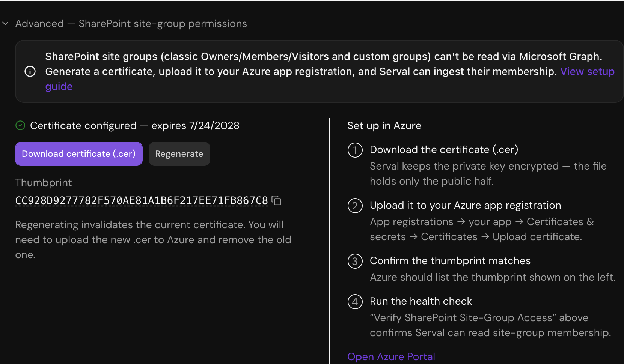624x364 pixels.
Task: Click step 4 circled number icon
Action: click(x=355, y=302)
